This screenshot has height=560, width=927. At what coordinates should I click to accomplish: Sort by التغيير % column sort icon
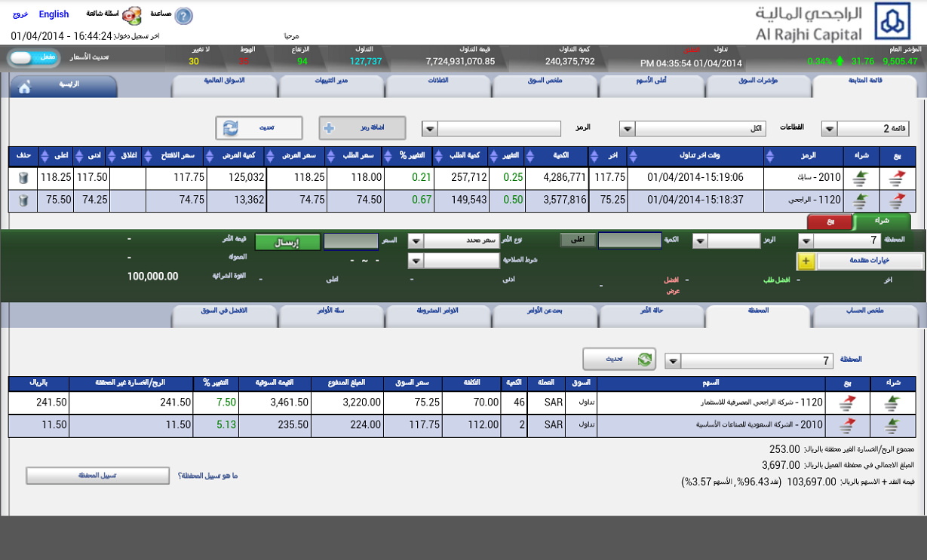(388, 156)
